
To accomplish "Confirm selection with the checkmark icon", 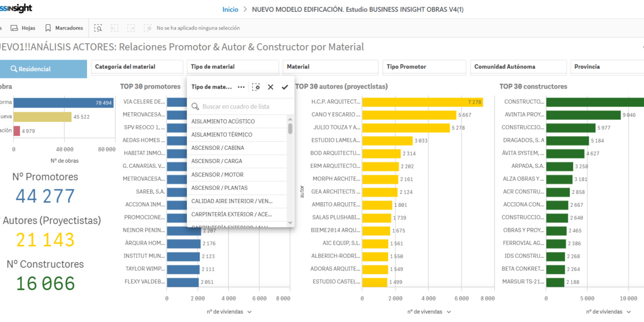I will (285, 87).
